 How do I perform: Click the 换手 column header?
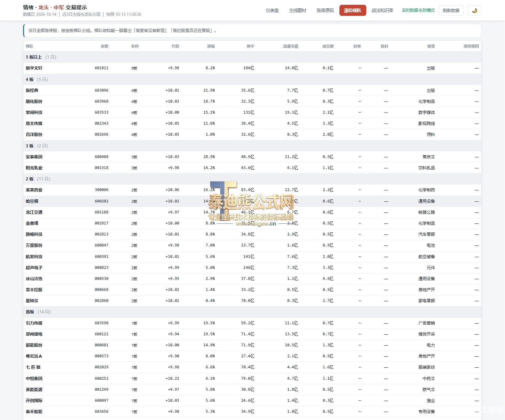[x=251, y=46]
